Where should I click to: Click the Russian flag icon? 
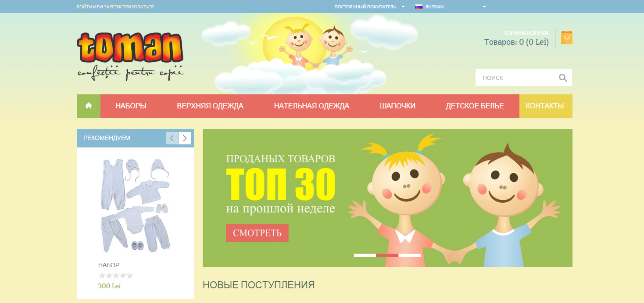419,7
